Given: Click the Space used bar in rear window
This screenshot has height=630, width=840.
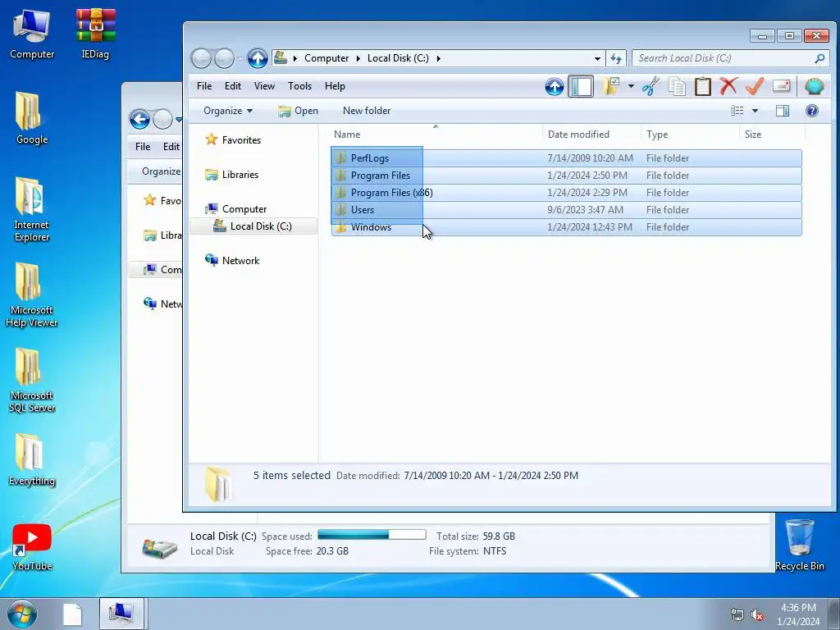Looking at the screenshot, I should pyautogui.click(x=372, y=535).
